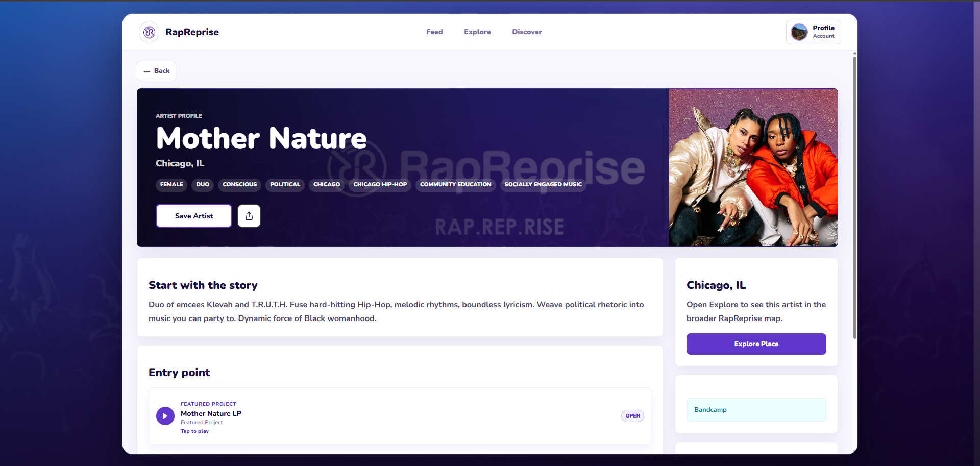980x466 pixels.
Task: Click the RapReprise brand name
Action: point(192,32)
